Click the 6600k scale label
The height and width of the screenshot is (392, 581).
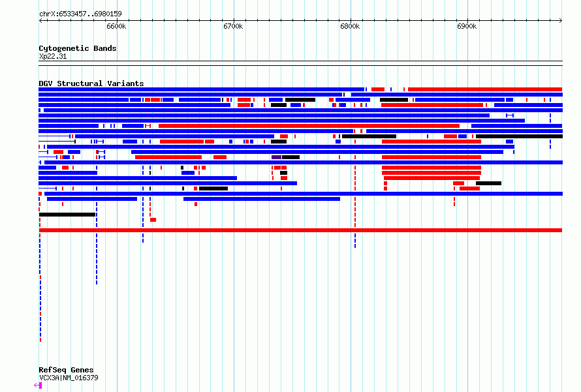pyautogui.click(x=116, y=26)
